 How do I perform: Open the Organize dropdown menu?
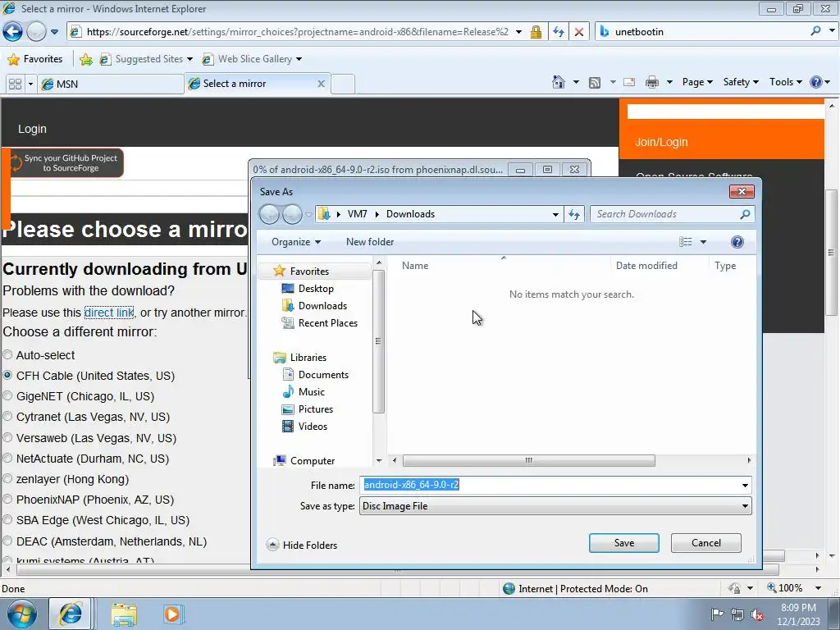click(x=295, y=242)
